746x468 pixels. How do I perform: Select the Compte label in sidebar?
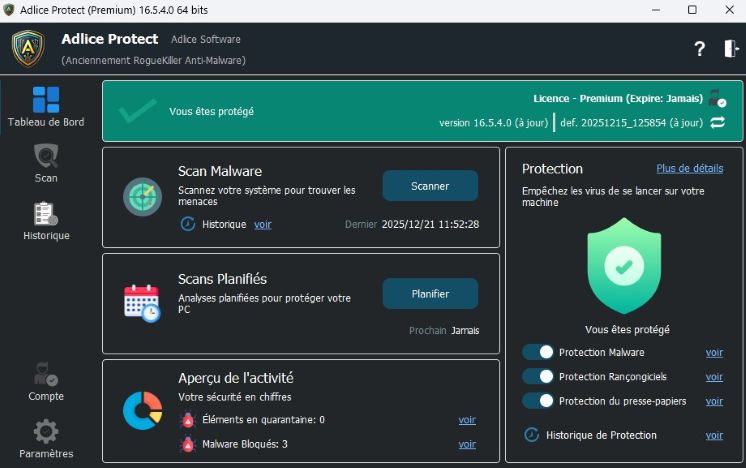(x=46, y=396)
